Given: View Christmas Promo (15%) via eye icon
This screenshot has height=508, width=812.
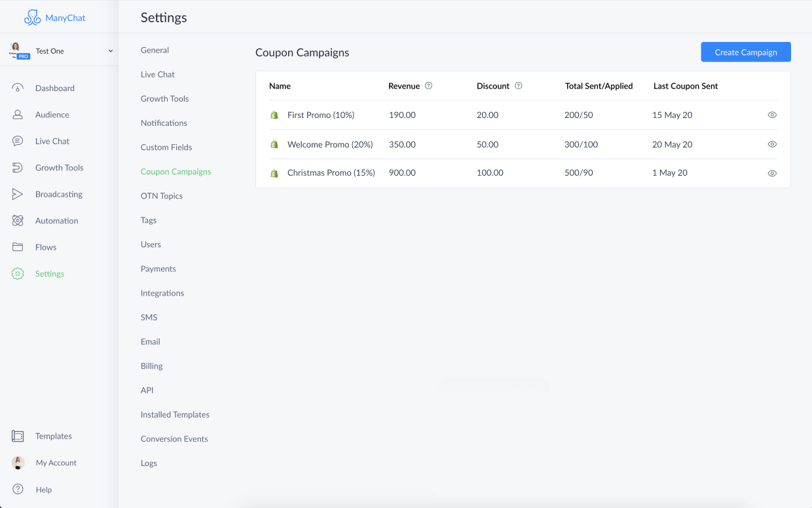Looking at the screenshot, I should point(772,173).
